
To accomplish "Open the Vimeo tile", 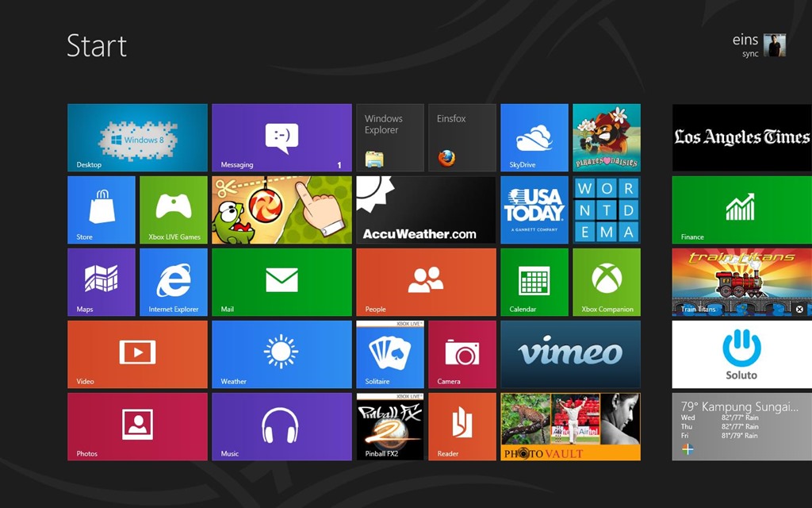I will coord(571,354).
